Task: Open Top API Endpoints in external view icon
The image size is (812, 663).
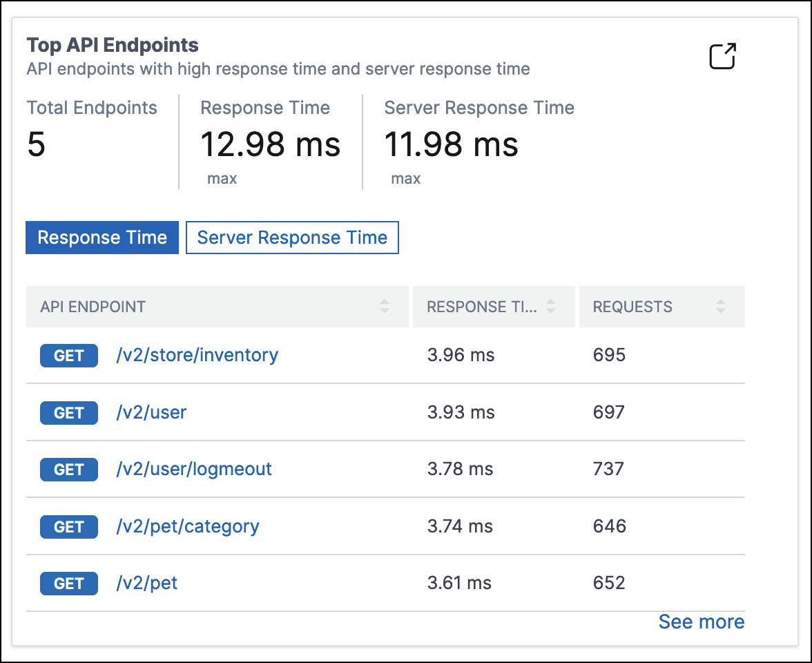Action: point(722,56)
